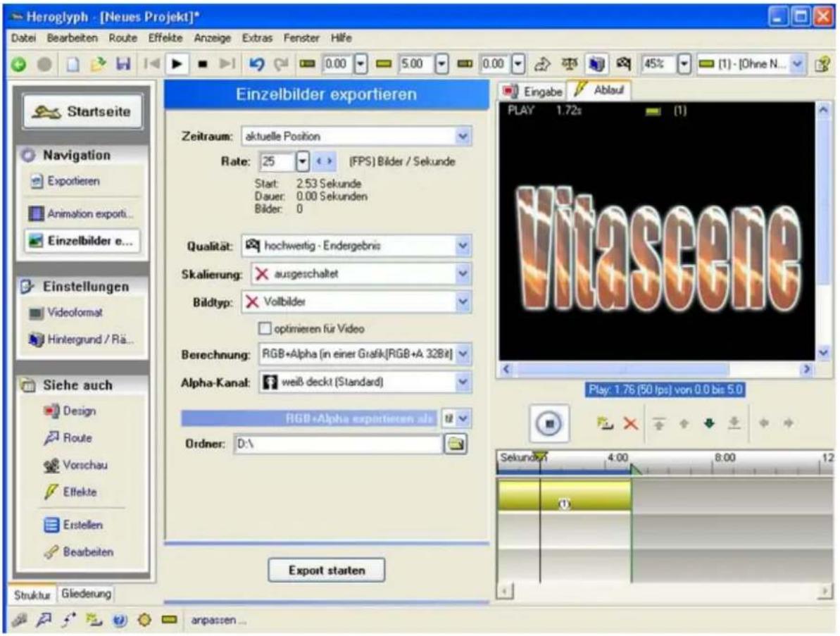Open Videoformat settings

click(65, 313)
